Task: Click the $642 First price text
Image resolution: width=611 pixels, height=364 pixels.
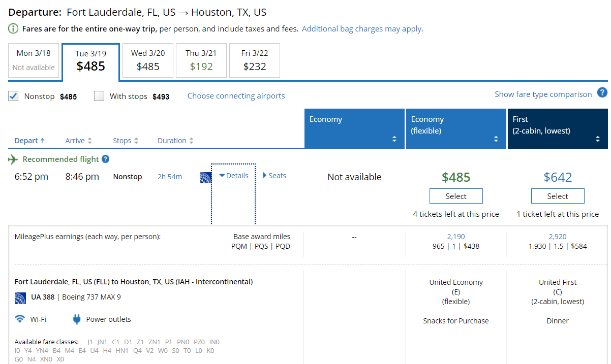Action: [558, 177]
